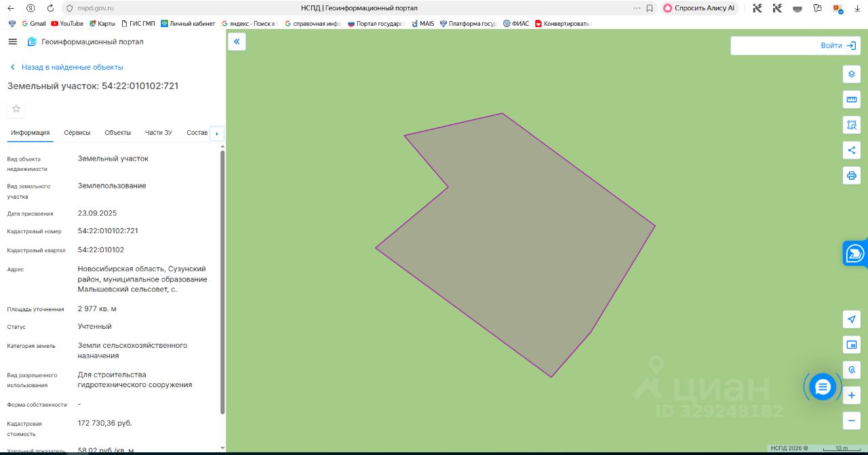Viewport: 868px width, 455px height.
Task: Open the Gmail bookmark
Action: tap(33, 23)
